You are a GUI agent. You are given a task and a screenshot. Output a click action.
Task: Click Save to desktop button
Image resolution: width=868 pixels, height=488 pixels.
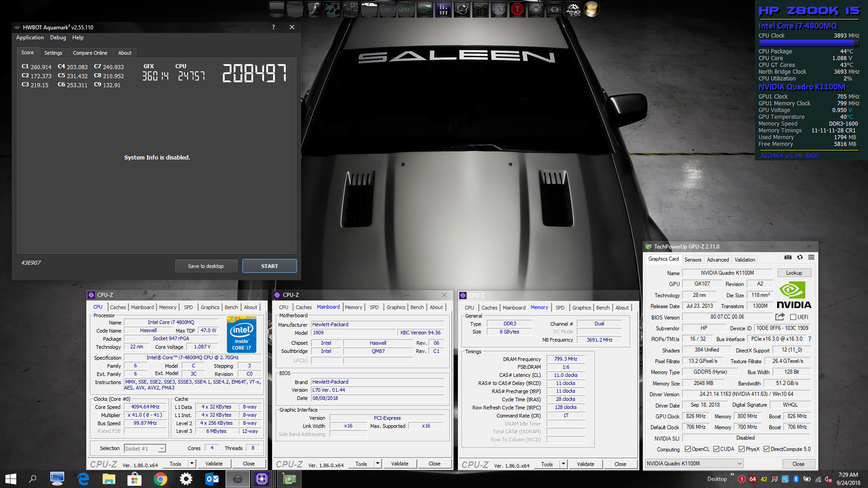[x=206, y=266]
